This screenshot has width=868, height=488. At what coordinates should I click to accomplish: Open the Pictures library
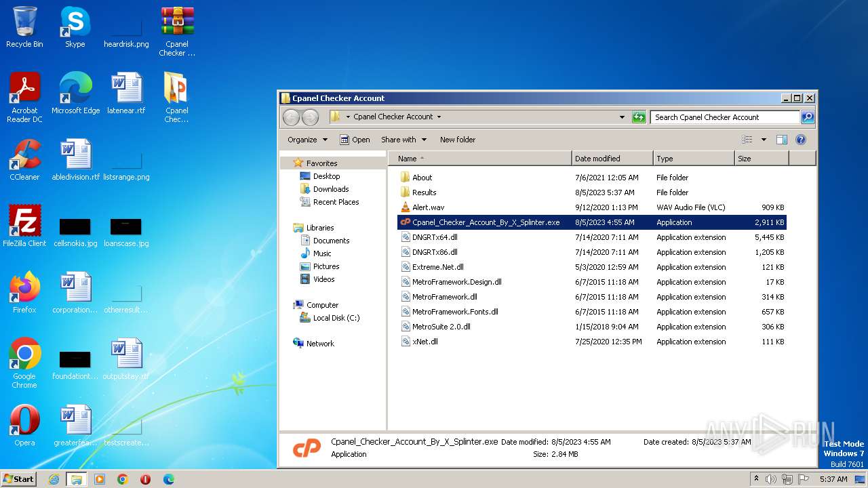(319, 266)
